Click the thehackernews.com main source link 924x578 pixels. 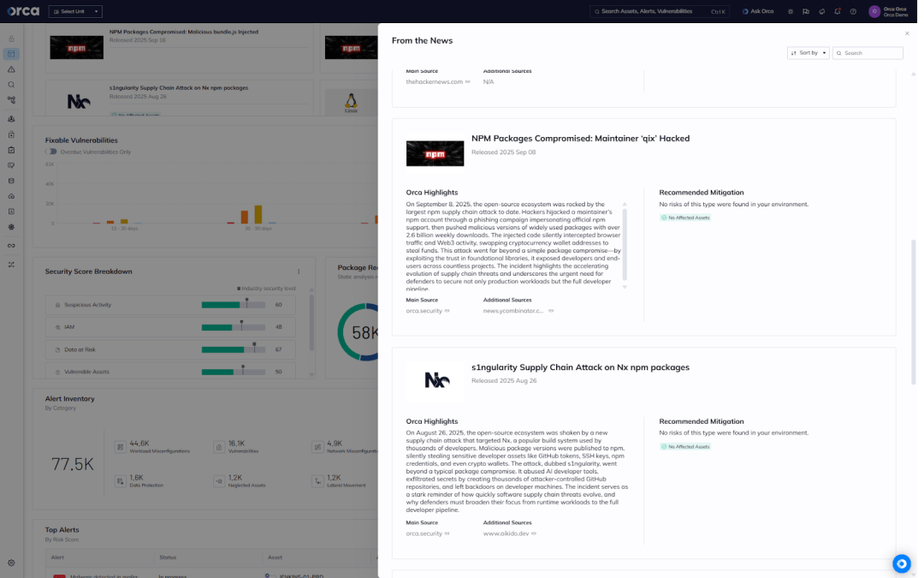click(434, 82)
